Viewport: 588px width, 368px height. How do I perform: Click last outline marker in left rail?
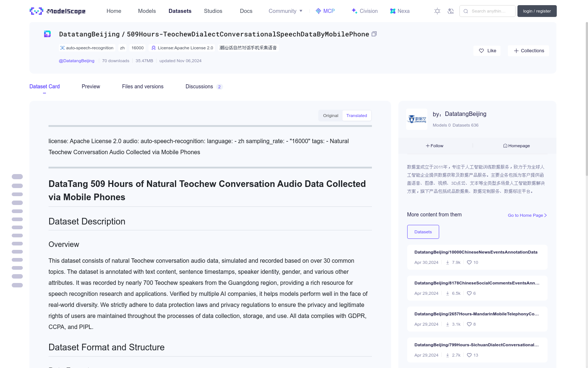tap(17, 285)
